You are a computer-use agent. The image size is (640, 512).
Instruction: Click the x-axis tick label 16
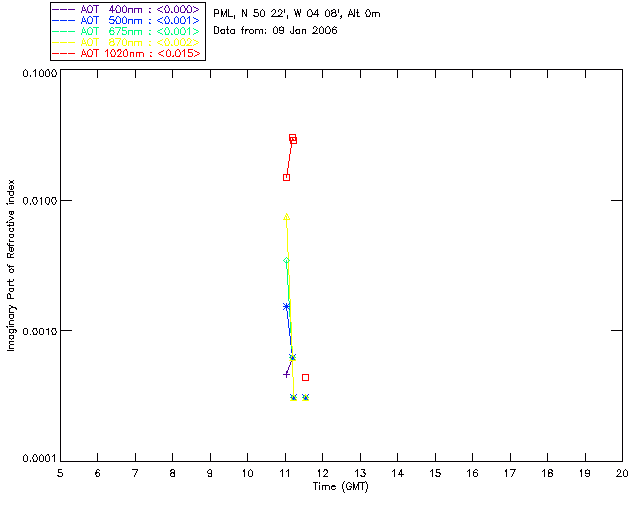point(472,473)
